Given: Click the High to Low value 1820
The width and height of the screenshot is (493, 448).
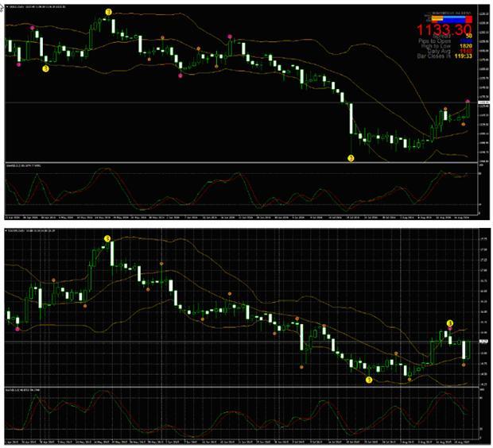Looking at the screenshot, I should [x=464, y=46].
